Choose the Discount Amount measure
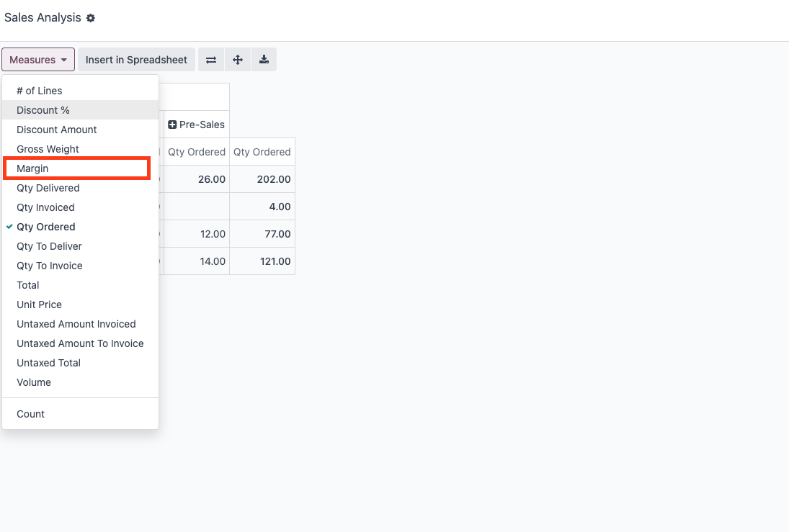Viewport: 789px width, 532px height. click(x=81, y=130)
